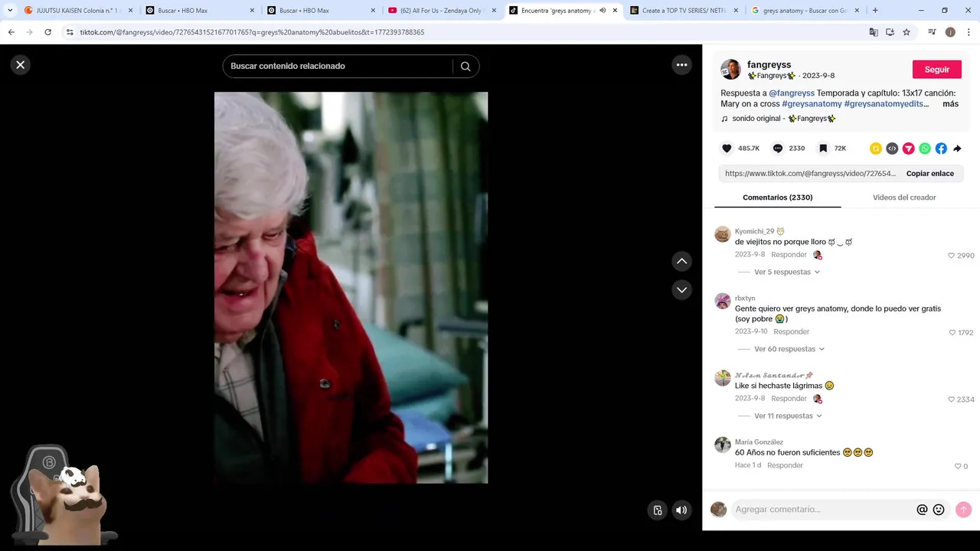Focus the Agregar comentario field
Image resolution: width=980 pixels, height=551 pixels.
[822, 510]
